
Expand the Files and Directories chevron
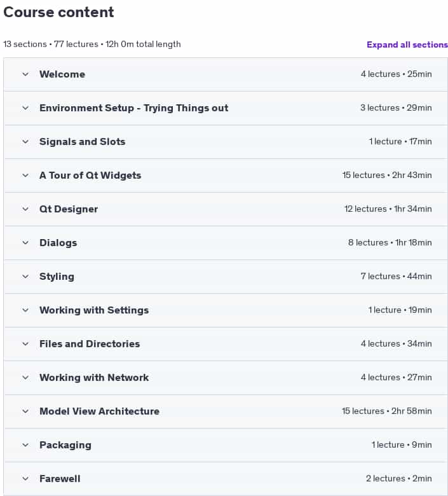point(25,344)
